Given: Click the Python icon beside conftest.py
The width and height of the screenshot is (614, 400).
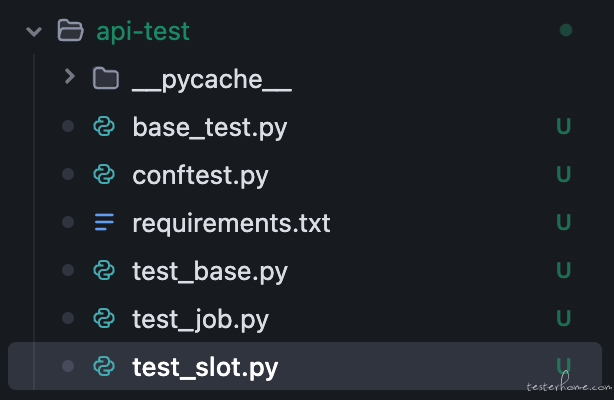Looking at the screenshot, I should (104, 174).
